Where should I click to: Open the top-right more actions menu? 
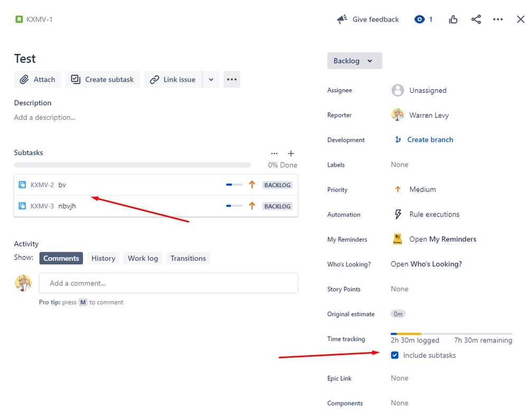tap(498, 20)
